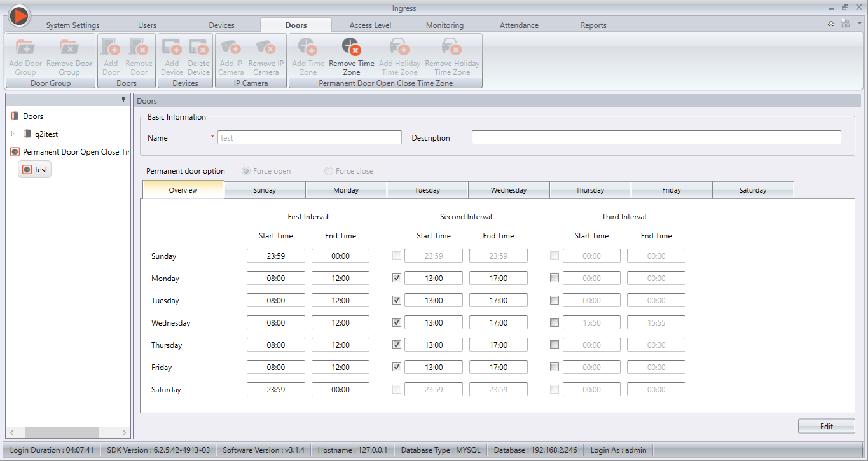
Task: Pin the left navigation panel
Action: [x=124, y=100]
